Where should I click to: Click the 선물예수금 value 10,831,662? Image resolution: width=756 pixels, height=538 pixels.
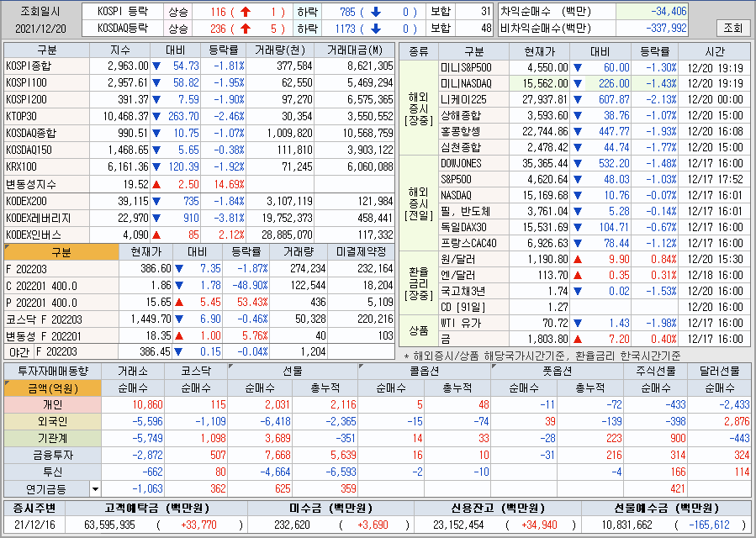[626, 525]
